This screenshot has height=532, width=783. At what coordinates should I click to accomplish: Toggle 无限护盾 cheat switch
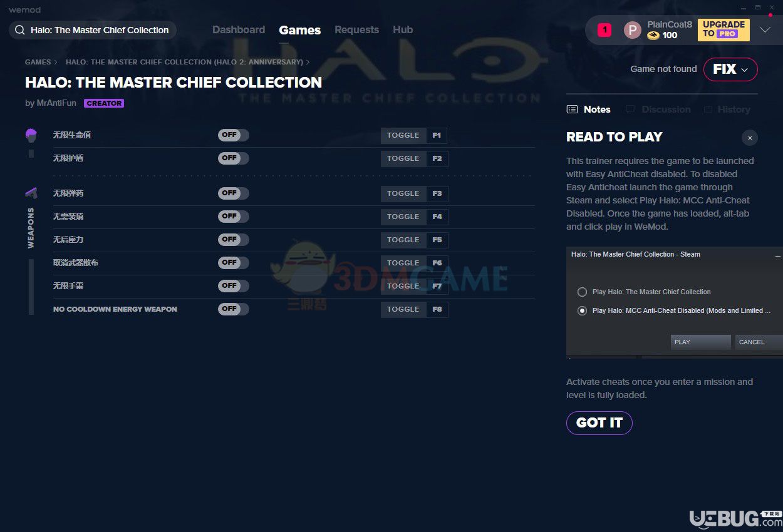[x=234, y=158]
